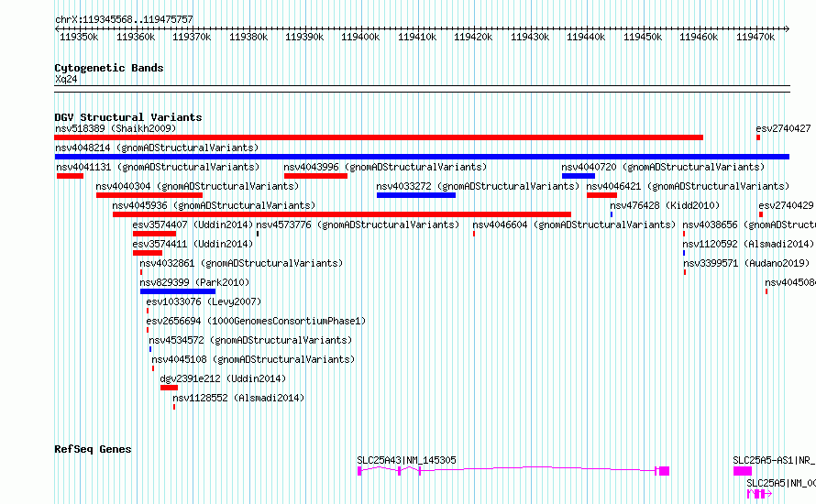Viewport: 816px width, 504px height.
Task: Click the 119400k ruler label
Action: pyautogui.click(x=360, y=37)
